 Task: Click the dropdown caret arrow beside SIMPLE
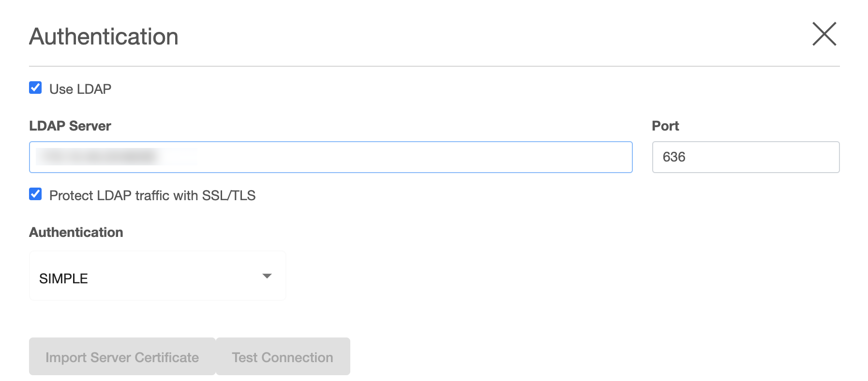tap(267, 276)
